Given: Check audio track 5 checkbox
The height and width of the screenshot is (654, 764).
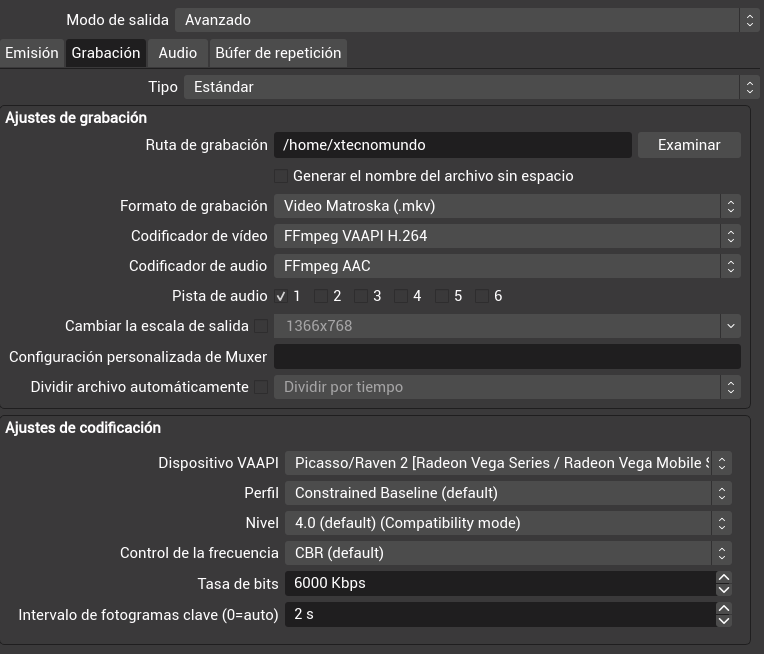Looking at the screenshot, I should pyautogui.click(x=441, y=296).
